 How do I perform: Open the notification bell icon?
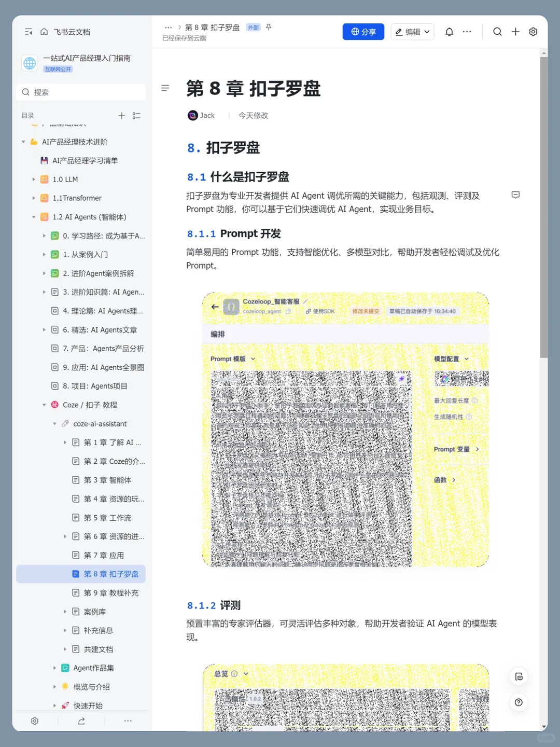click(450, 32)
